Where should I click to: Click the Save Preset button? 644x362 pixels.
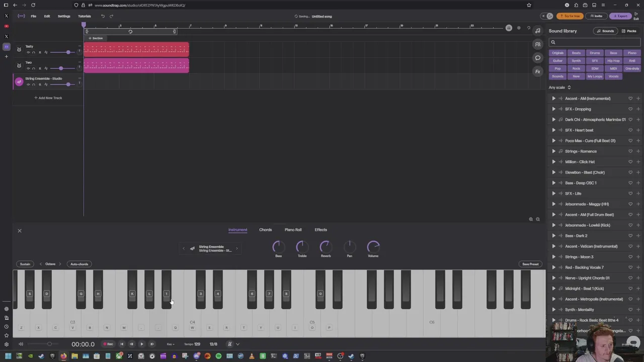coord(530,264)
